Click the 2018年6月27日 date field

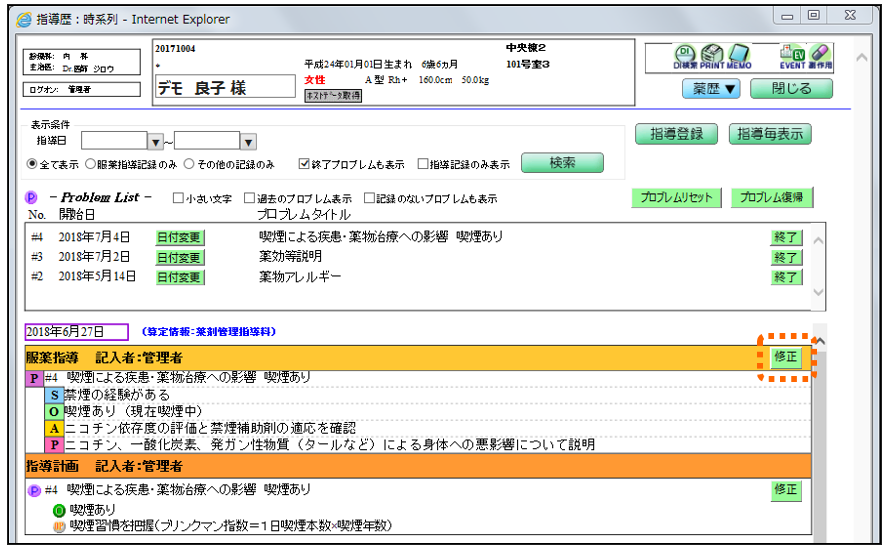click(77, 332)
